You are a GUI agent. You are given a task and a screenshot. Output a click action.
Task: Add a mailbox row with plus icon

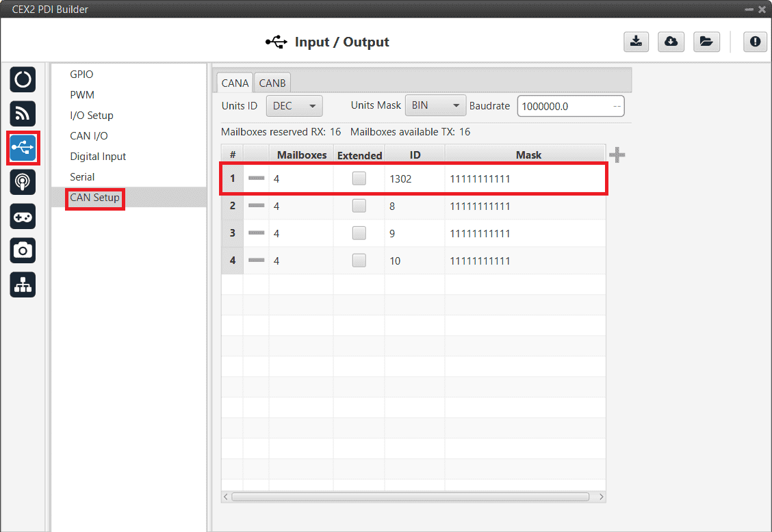coord(617,155)
